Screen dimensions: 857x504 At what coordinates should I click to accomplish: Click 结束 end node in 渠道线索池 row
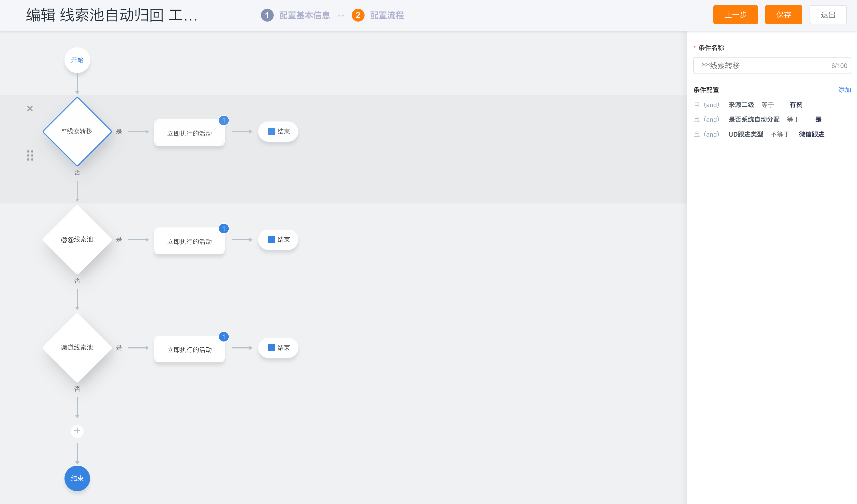[278, 347]
